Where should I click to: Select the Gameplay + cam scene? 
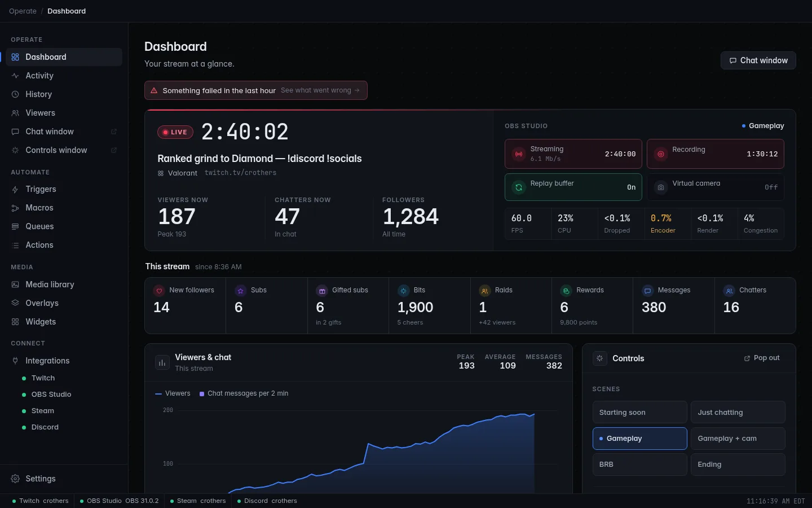coord(738,439)
